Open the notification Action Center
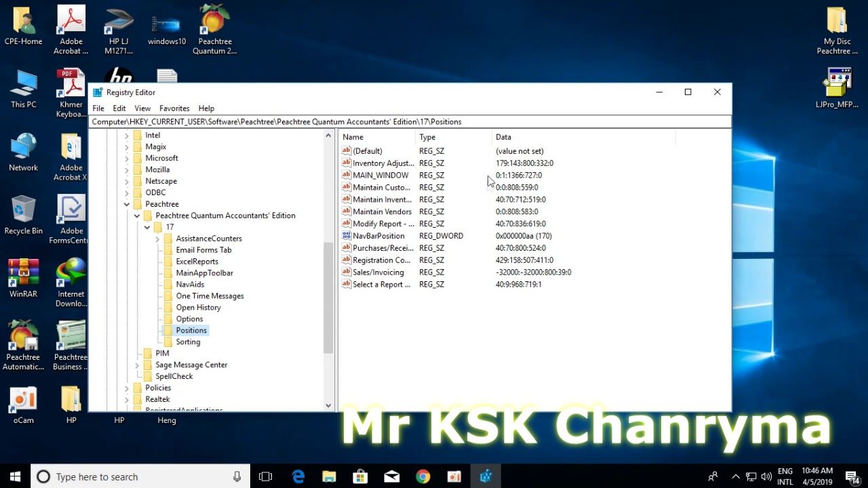Viewport: 868px width, 488px height. [x=852, y=476]
